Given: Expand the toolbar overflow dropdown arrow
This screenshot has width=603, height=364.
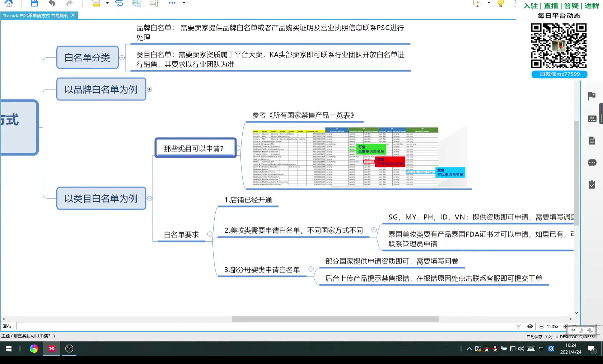Looking at the screenshot, I should click(184, 3).
